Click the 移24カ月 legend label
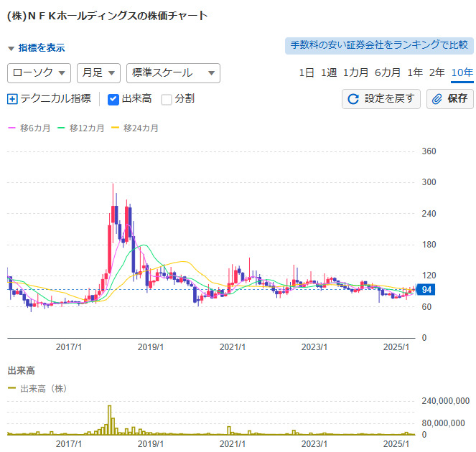Screen dimensions: 476x452 141,128
